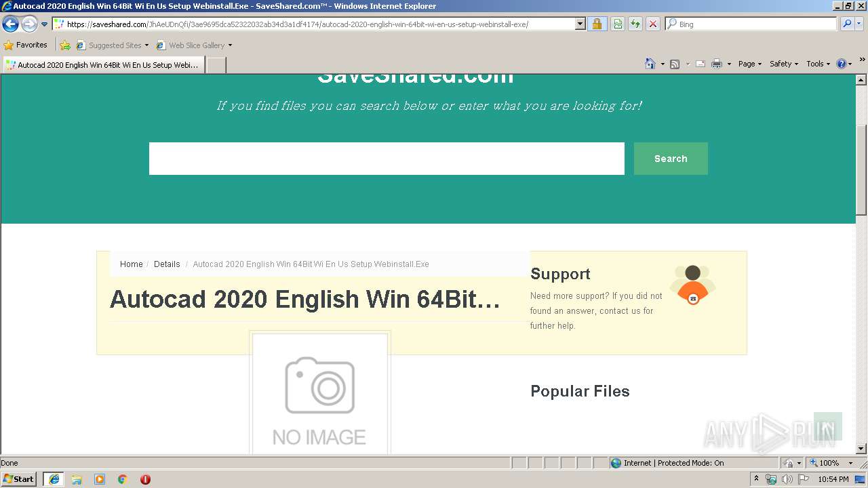Click the magnifier search button
Screen dimensions: 868x488
(846, 24)
